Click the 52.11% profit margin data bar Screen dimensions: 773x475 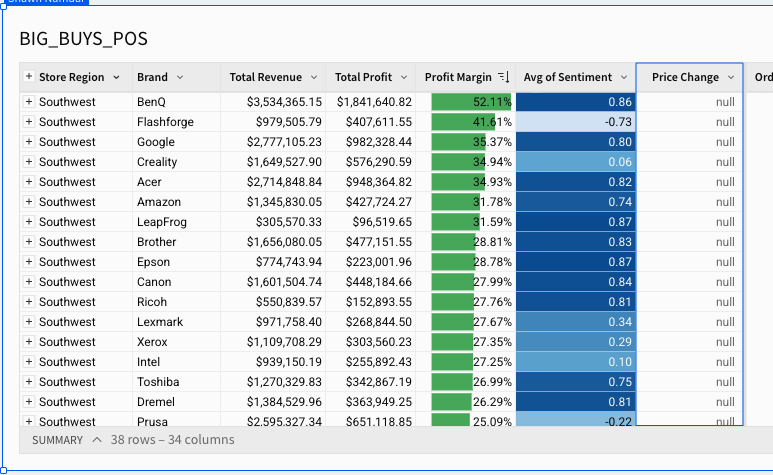tap(471, 102)
